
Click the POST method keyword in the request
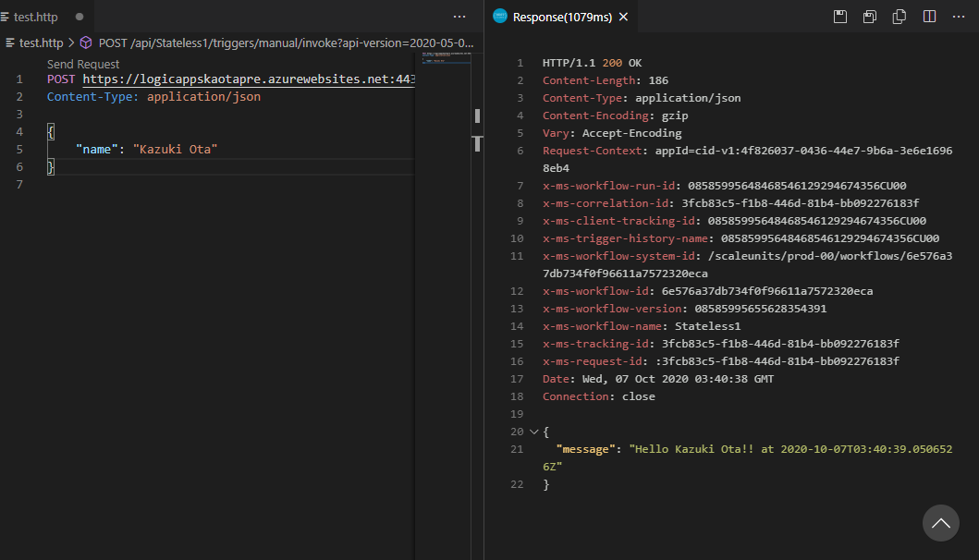pyautogui.click(x=61, y=79)
